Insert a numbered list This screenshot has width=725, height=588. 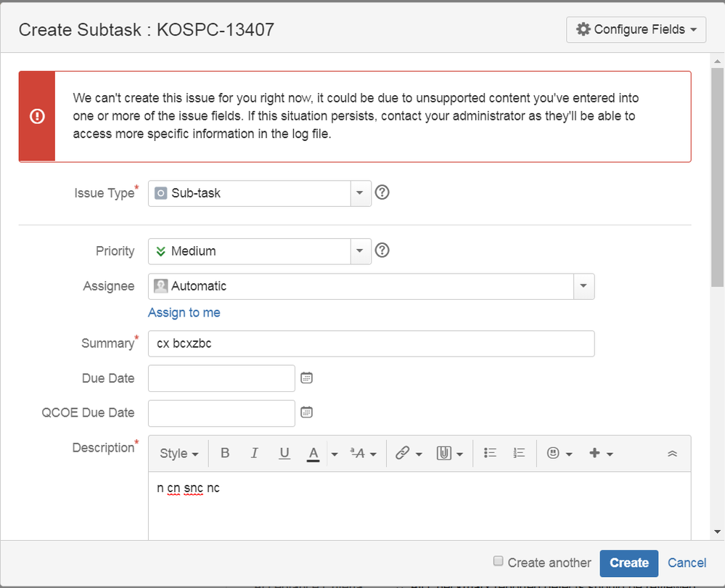click(x=519, y=454)
